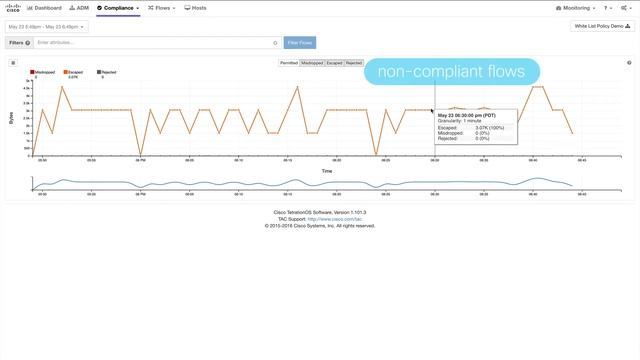Click the Compliance checkmark icon

[x=99, y=8]
